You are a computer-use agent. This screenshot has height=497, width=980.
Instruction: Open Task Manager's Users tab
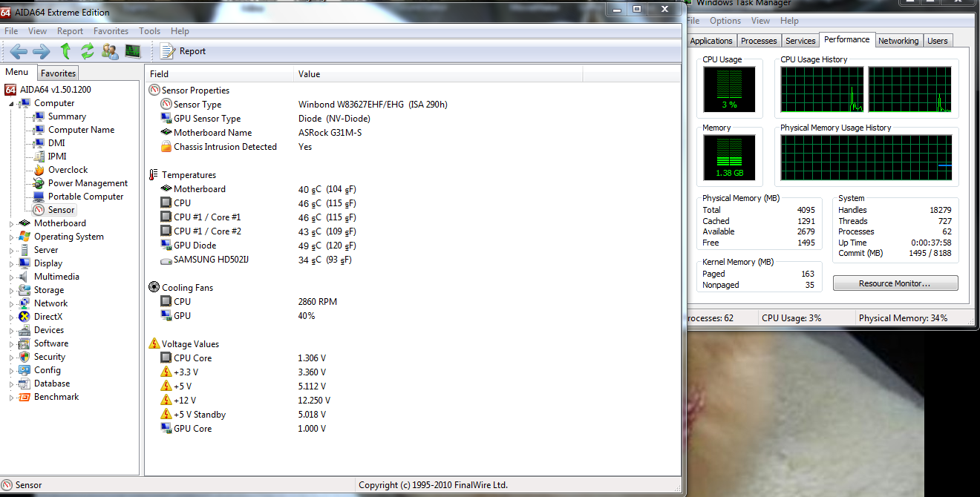938,41
